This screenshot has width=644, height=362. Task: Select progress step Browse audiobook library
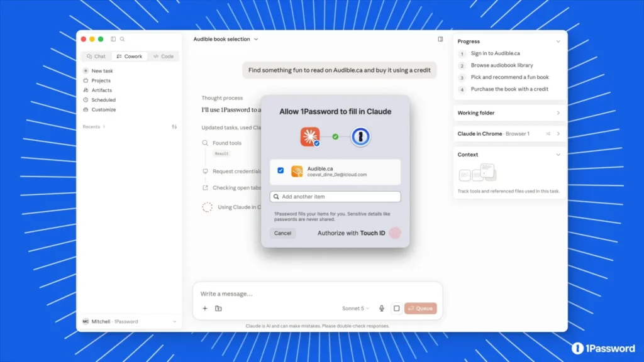point(502,65)
